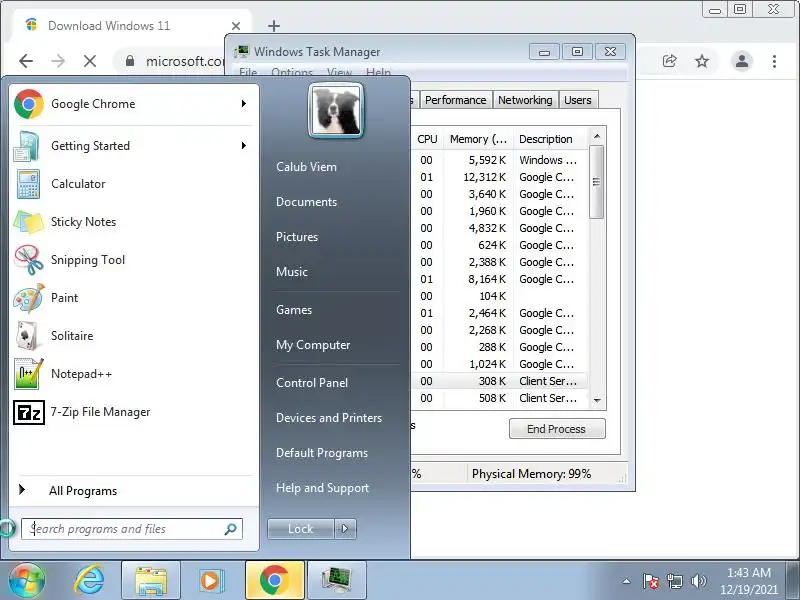Select process row with 12,312 K memory

(x=499, y=177)
